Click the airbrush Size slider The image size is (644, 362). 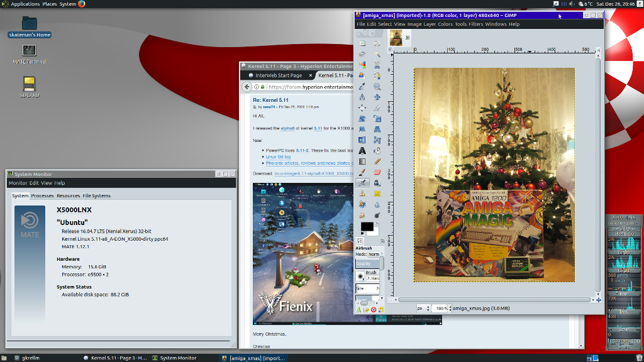[367, 288]
